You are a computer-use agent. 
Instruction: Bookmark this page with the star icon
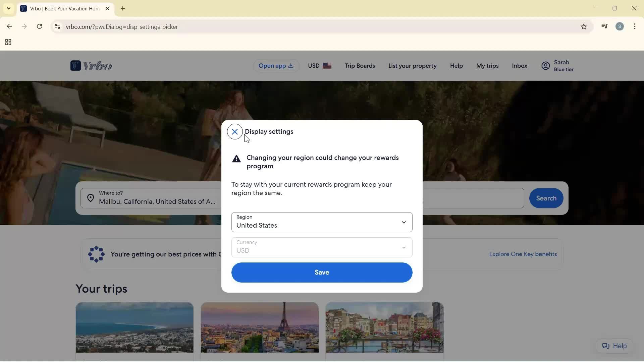[x=584, y=26]
